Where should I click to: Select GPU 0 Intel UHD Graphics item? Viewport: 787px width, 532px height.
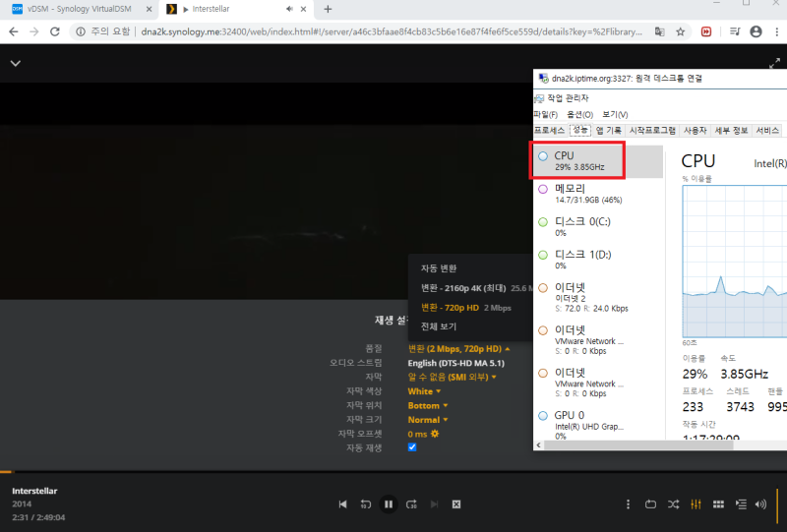click(597, 425)
